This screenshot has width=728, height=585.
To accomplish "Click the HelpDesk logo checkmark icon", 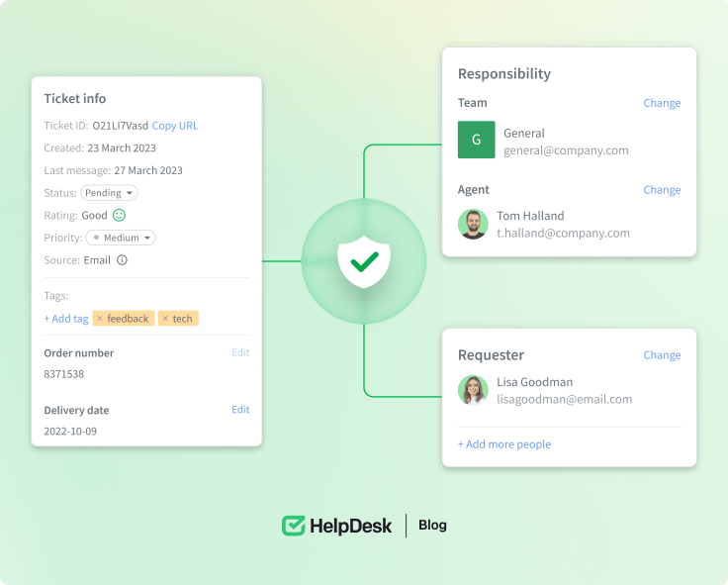I will [294, 526].
